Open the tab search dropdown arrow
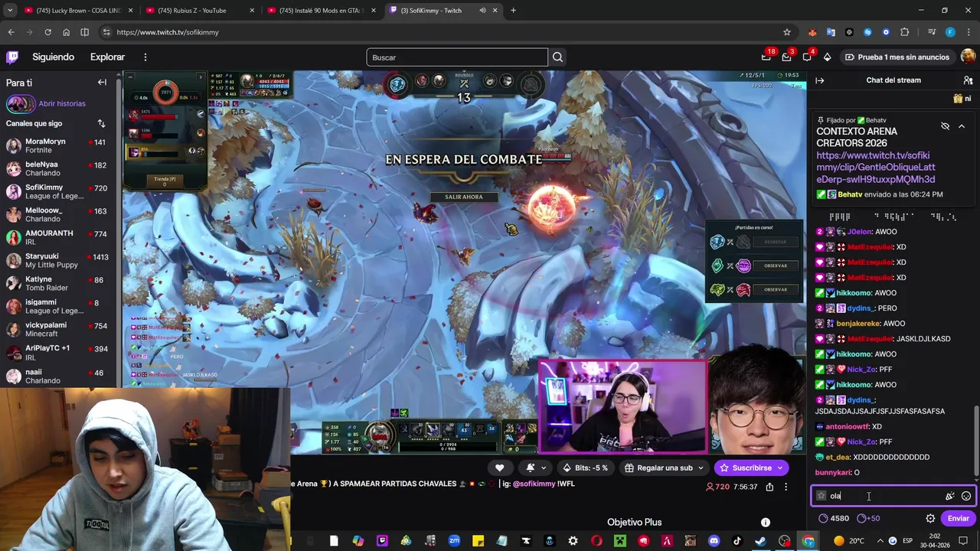980x551 pixels. pos(9,11)
